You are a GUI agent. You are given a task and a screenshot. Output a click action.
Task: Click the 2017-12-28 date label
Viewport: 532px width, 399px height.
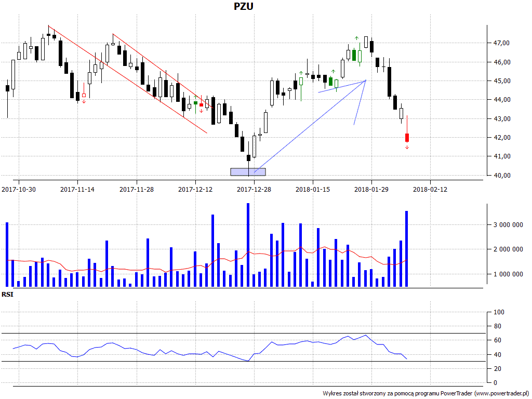[x=254, y=189]
